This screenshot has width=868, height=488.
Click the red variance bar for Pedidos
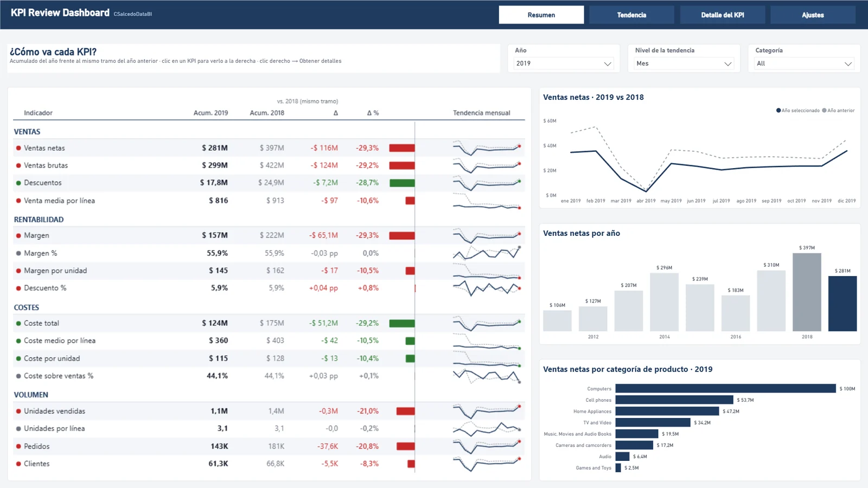click(406, 446)
